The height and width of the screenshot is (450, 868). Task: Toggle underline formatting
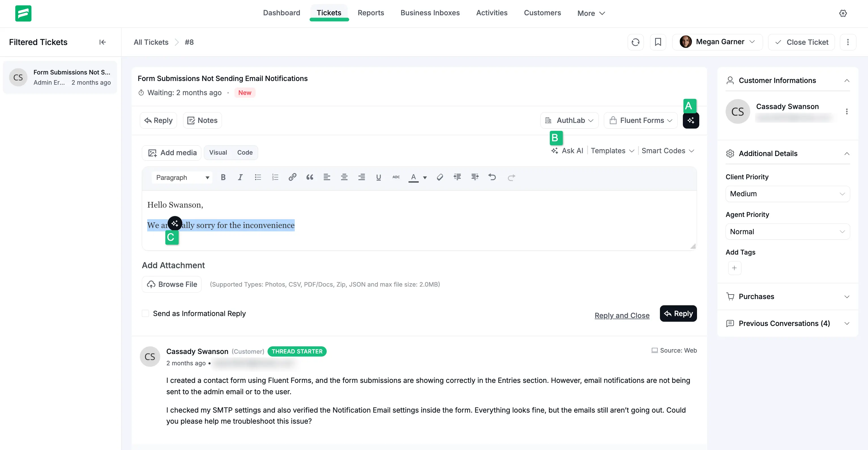pos(379,177)
